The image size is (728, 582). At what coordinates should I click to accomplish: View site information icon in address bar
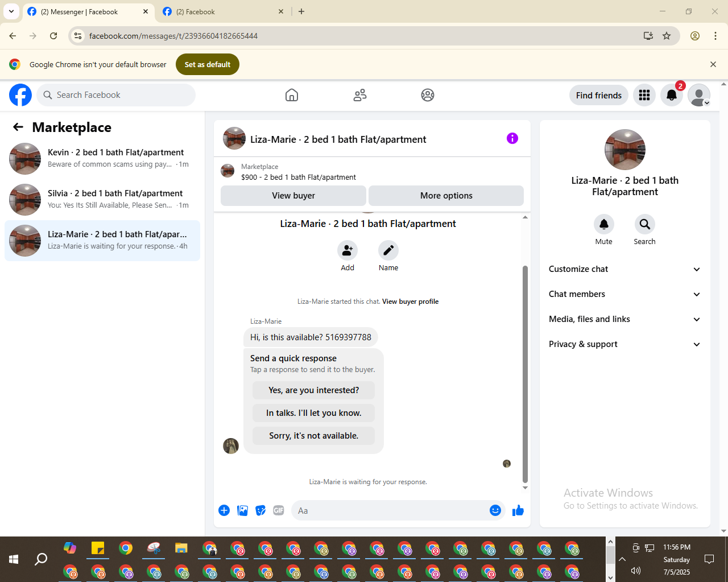[x=78, y=36]
